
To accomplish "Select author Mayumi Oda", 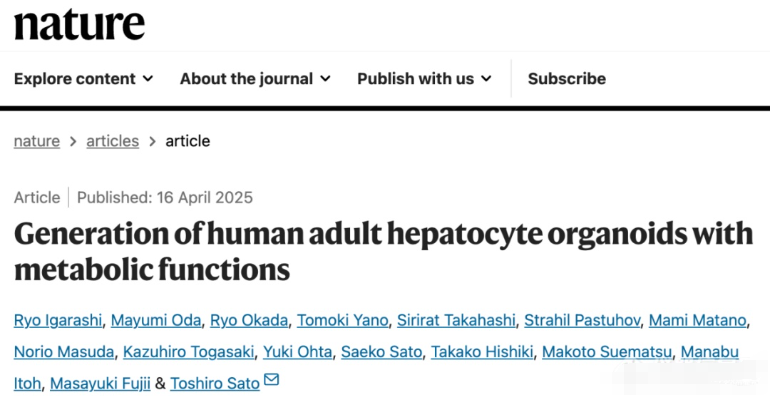I will (x=156, y=321).
